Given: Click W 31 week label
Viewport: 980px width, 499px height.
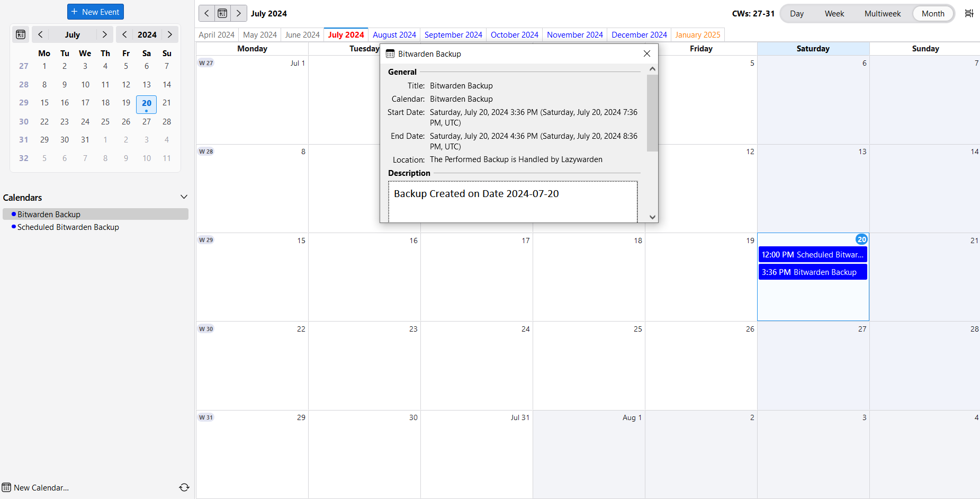Looking at the screenshot, I should 206,417.
